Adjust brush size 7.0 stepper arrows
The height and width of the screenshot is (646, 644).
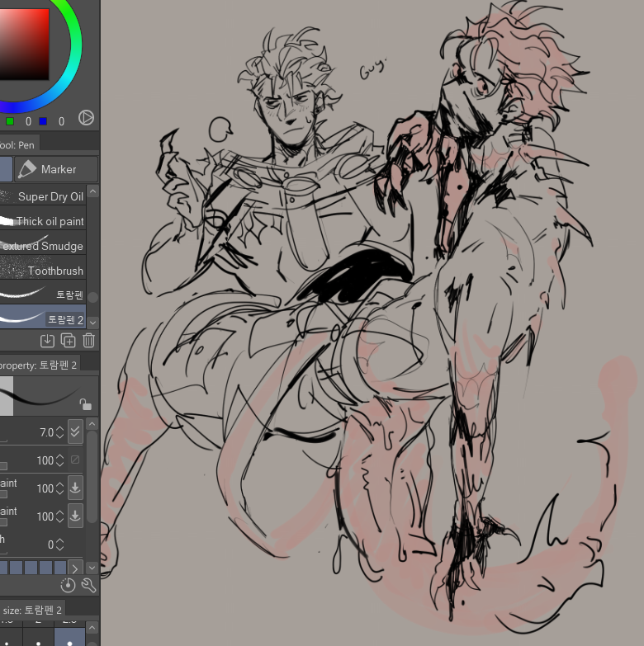pyautogui.click(x=59, y=432)
